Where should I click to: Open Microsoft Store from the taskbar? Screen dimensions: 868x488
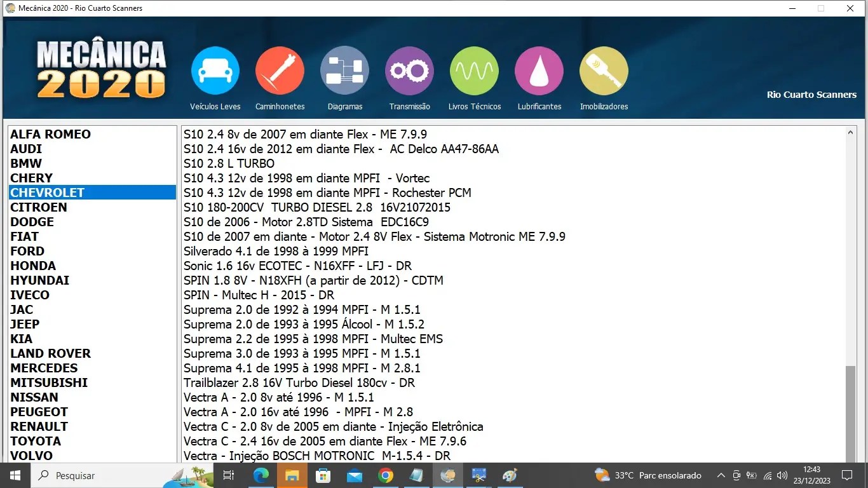323,475
